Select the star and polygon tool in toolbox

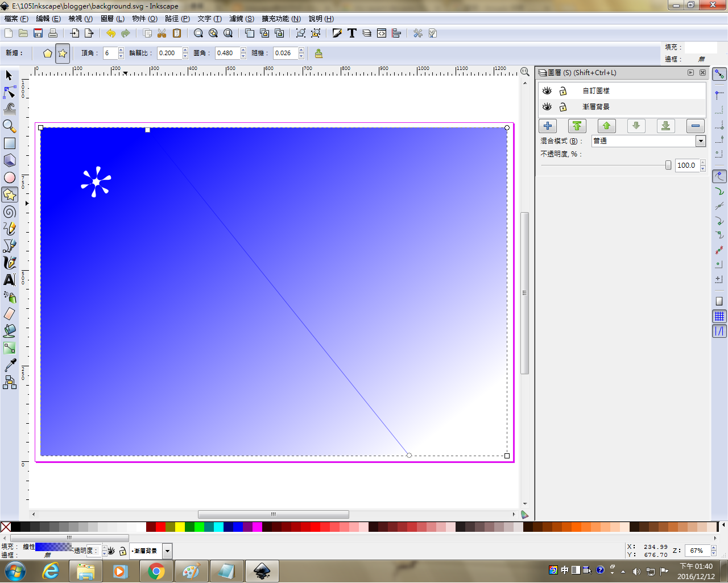click(x=9, y=195)
